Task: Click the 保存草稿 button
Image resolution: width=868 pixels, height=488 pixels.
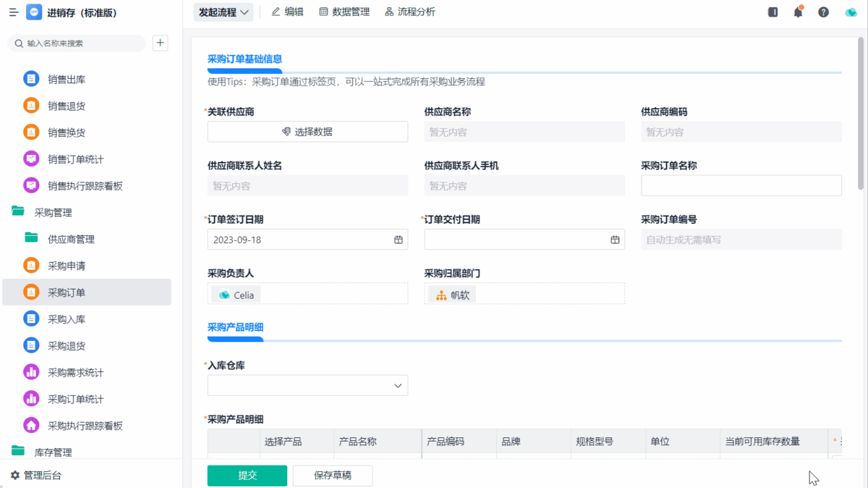Action: [x=333, y=476]
